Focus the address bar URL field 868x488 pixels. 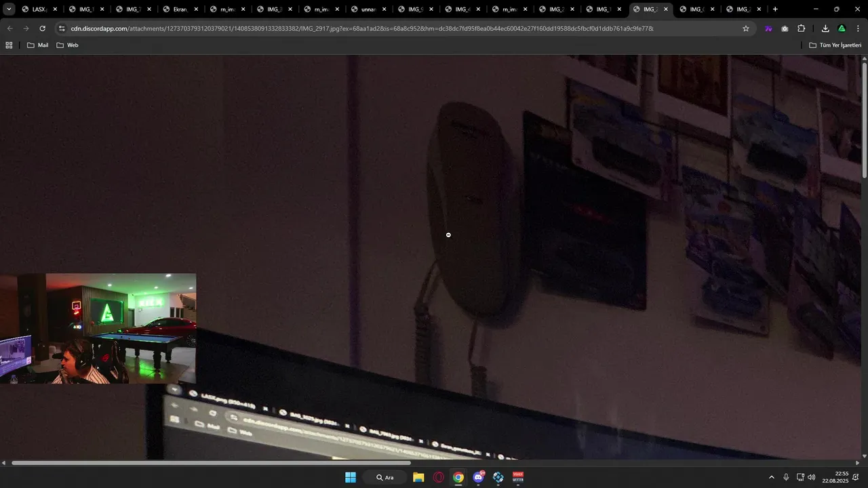pos(400,28)
